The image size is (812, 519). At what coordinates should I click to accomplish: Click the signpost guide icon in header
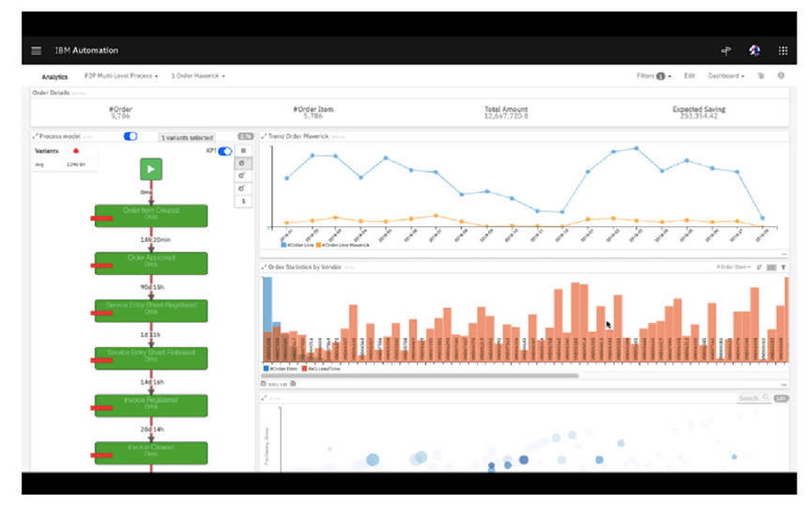click(x=726, y=51)
